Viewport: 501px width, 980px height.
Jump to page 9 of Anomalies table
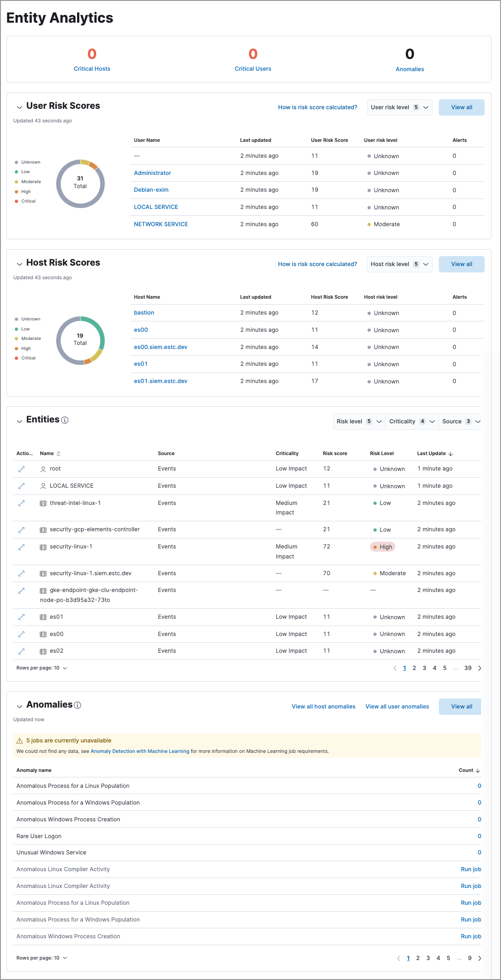click(x=470, y=958)
